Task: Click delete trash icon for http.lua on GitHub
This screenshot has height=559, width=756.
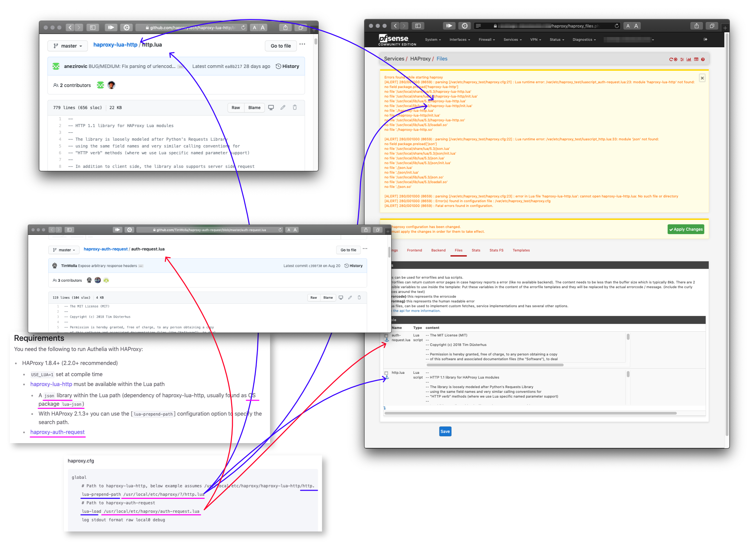Action: click(295, 107)
